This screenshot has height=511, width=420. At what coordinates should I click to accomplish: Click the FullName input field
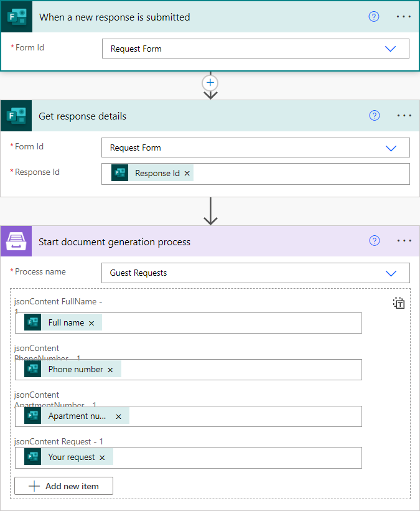(x=189, y=323)
